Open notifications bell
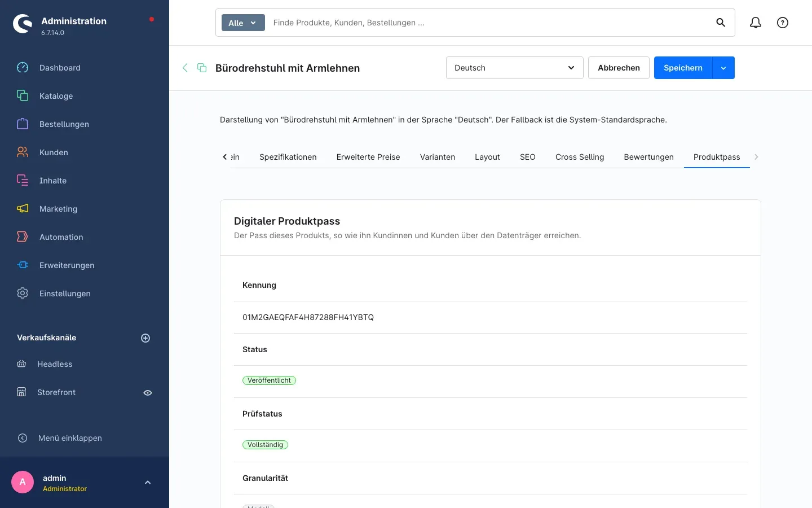 pos(756,23)
